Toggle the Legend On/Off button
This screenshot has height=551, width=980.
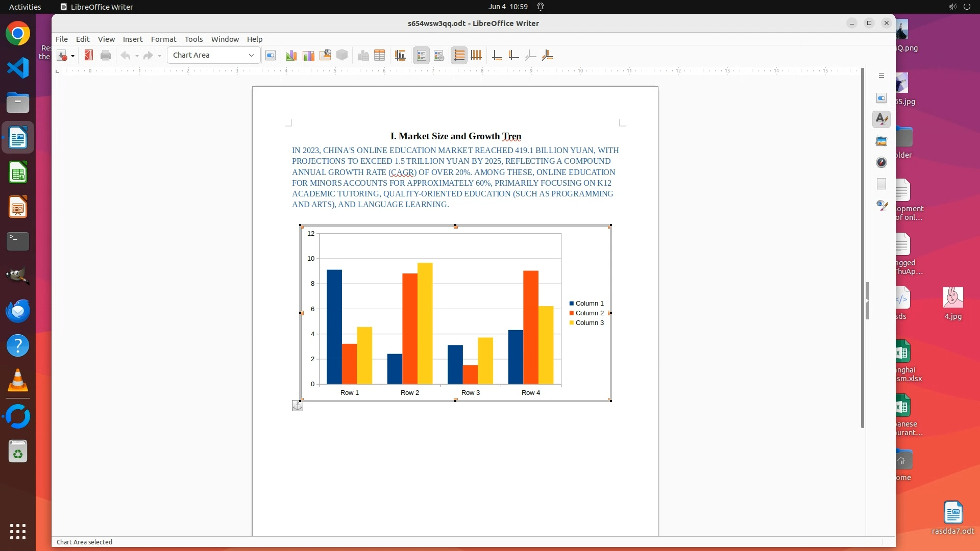point(421,56)
